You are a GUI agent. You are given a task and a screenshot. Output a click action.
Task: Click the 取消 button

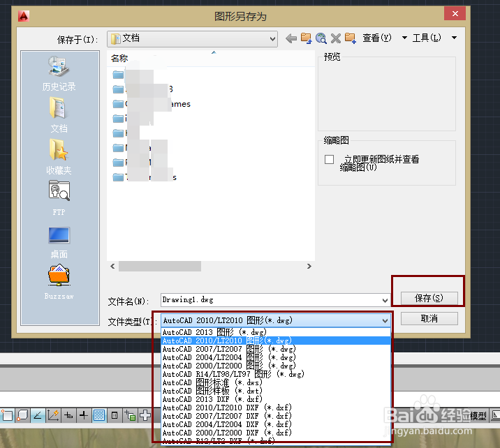(429, 319)
